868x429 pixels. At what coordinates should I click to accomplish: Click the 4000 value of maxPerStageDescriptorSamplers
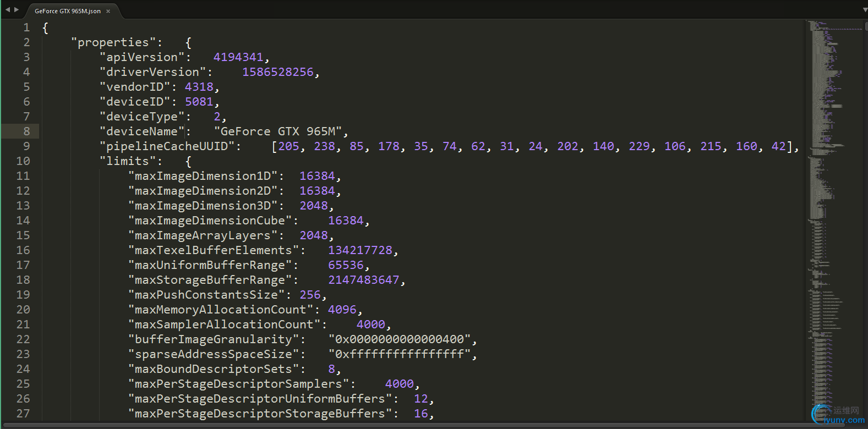pyautogui.click(x=400, y=384)
